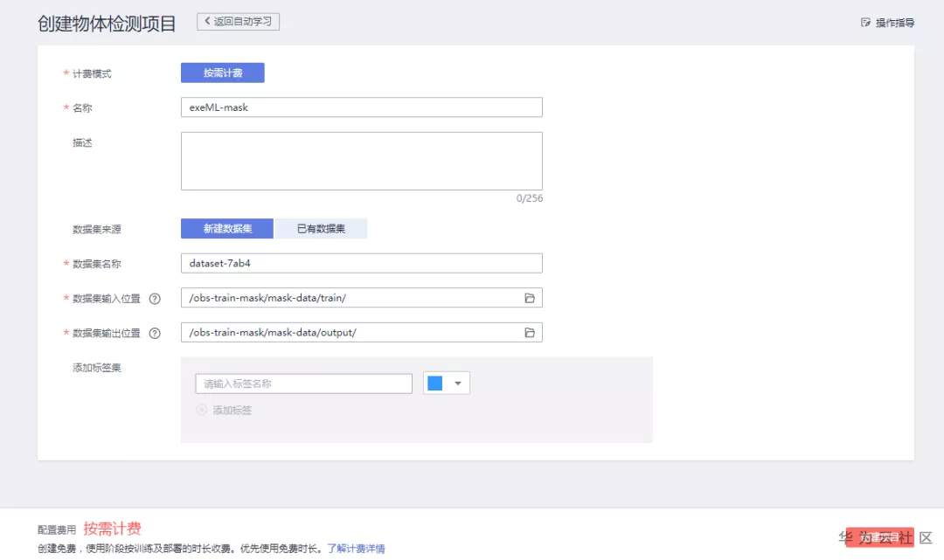
Task: Click the 请输入标签名称 label name box
Action: coord(303,384)
